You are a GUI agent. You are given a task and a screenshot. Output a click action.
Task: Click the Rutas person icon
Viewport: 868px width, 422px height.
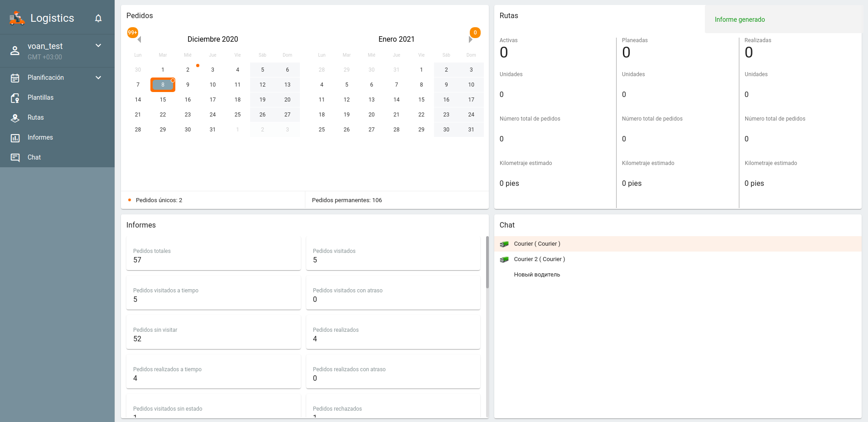(15, 117)
